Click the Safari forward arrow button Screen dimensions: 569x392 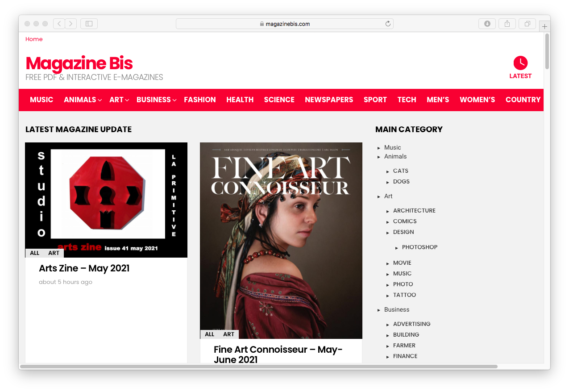[x=71, y=24]
